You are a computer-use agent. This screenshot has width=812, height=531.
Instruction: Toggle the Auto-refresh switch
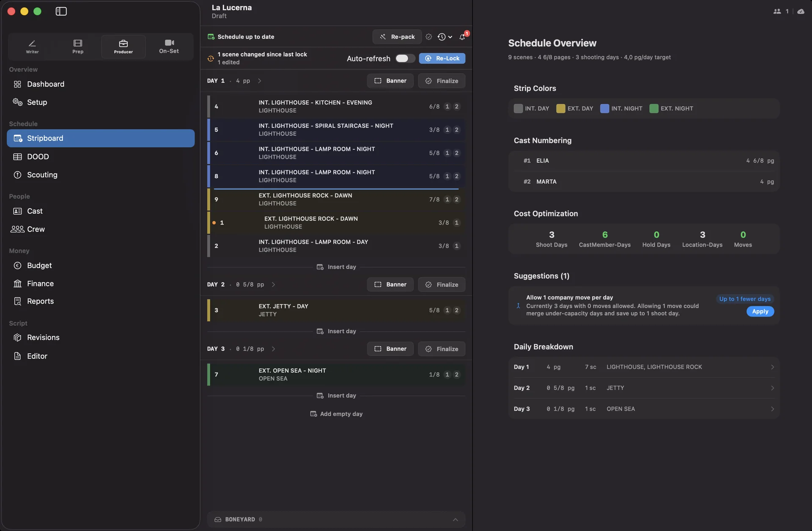coord(405,58)
